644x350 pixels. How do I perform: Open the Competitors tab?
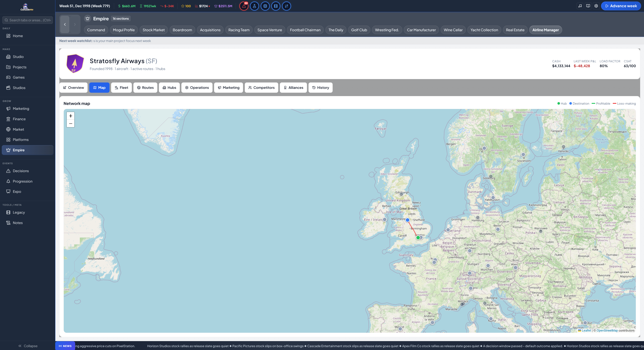pyautogui.click(x=261, y=88)
